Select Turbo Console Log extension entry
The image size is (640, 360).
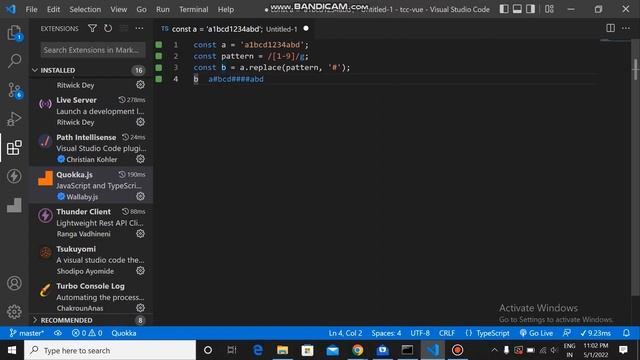[92, 297]
